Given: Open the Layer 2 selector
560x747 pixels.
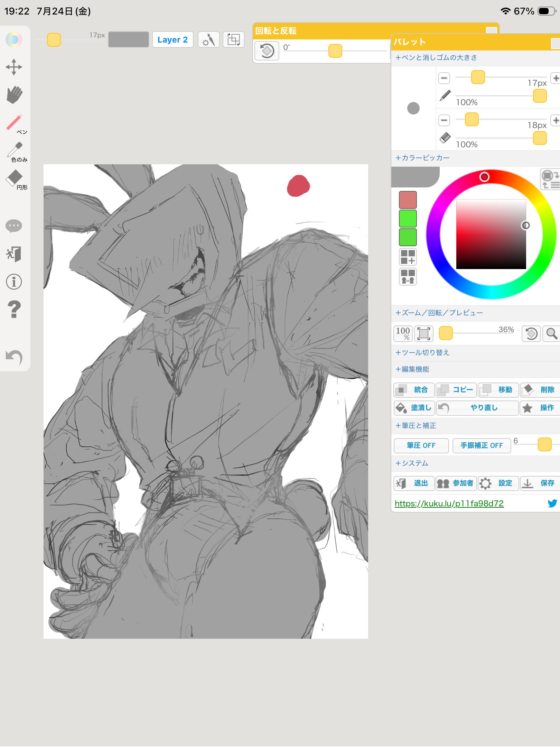Looking at the screenshot, I should [x=172, y=40].
